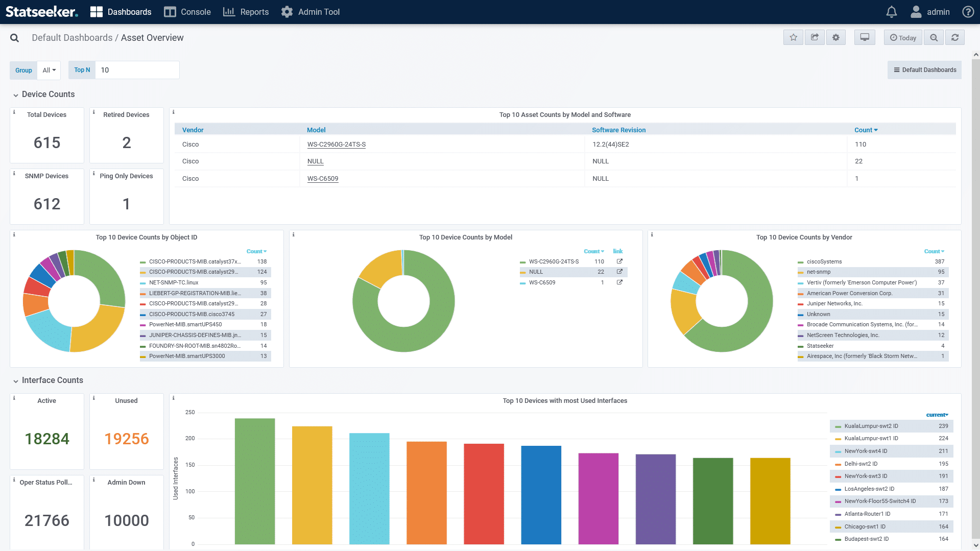The width and height of the screenshot is (980, 551).
Task: Sort asset table by Count column
Action: (x=866, y=130)
